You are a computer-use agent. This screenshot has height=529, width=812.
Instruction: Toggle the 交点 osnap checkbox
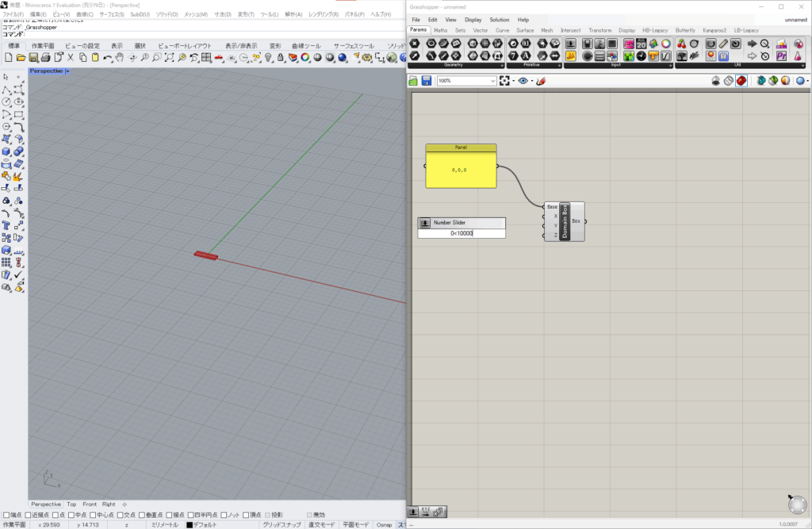pyautogui.click(x=119, y=515)
